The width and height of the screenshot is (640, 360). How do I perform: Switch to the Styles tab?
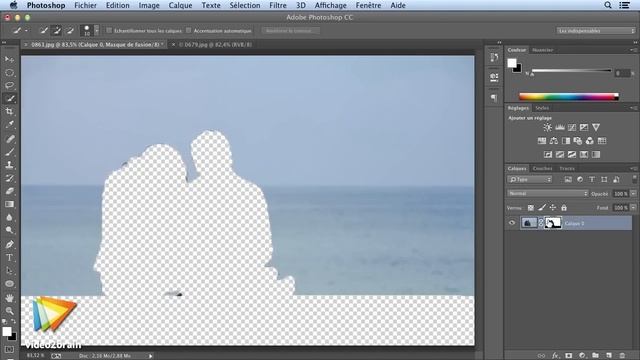(x=542, y=108)
